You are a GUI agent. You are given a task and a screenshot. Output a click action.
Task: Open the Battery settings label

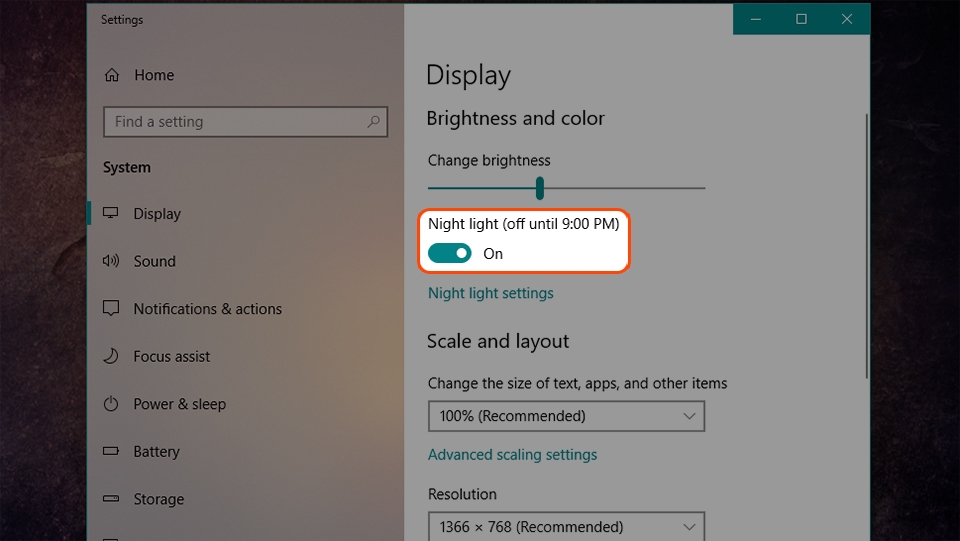pyautogui.click(x=156, y=452)
